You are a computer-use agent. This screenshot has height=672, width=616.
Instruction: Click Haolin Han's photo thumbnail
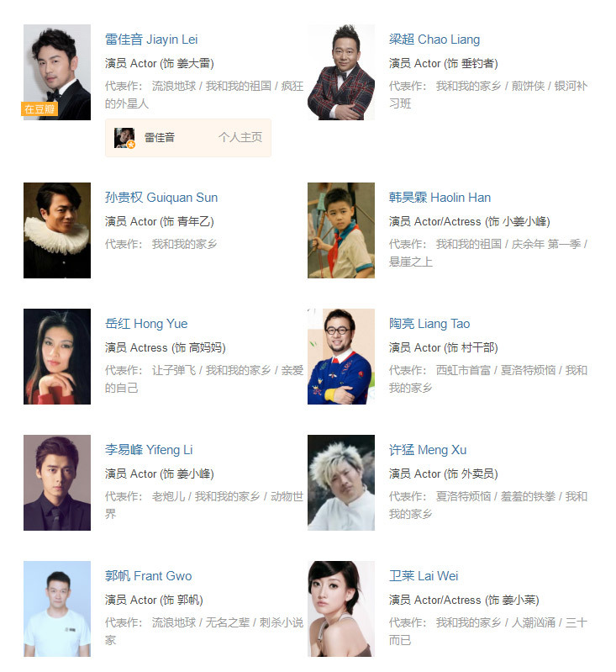(341, 230)
